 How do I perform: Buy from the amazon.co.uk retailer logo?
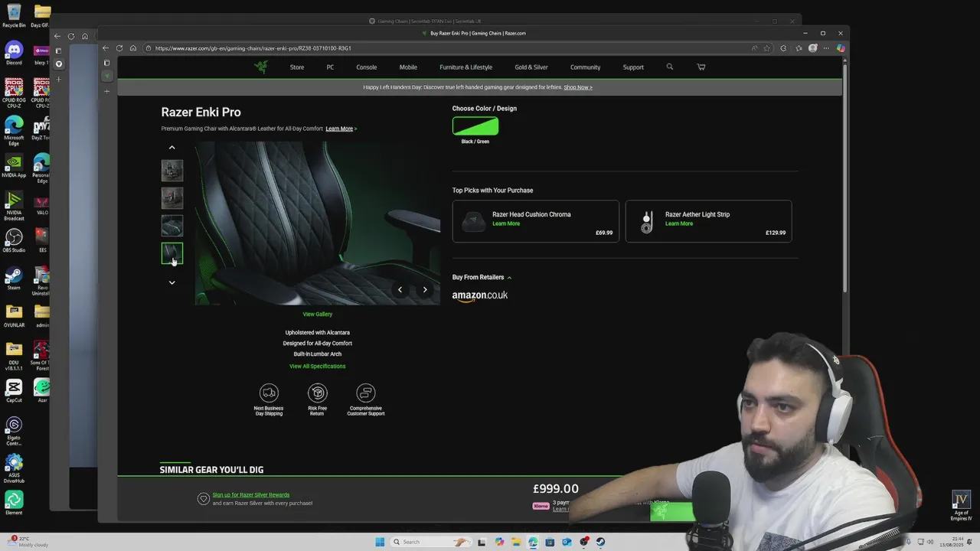(x=480, y=296)
